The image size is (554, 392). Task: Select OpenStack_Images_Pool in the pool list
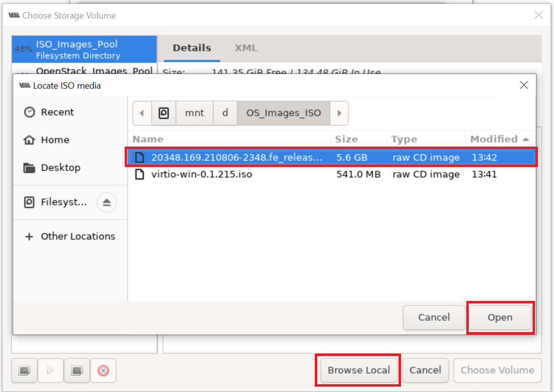(x=84, y=69)
